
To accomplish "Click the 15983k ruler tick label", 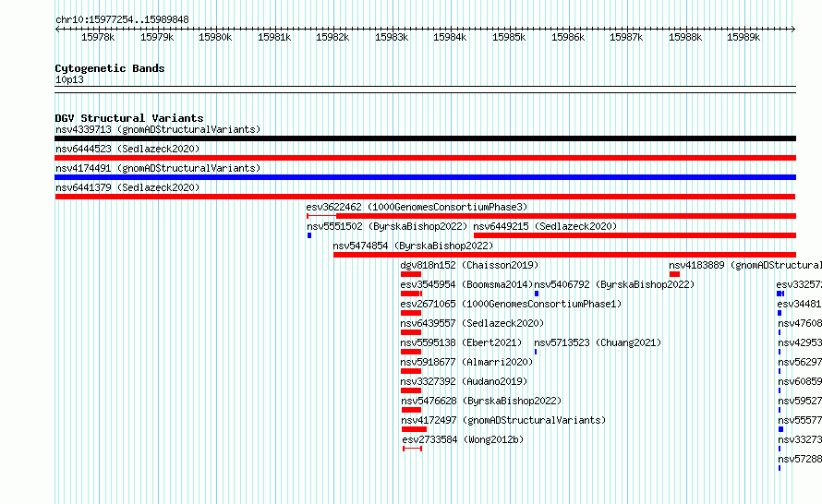I will point(391,38).
